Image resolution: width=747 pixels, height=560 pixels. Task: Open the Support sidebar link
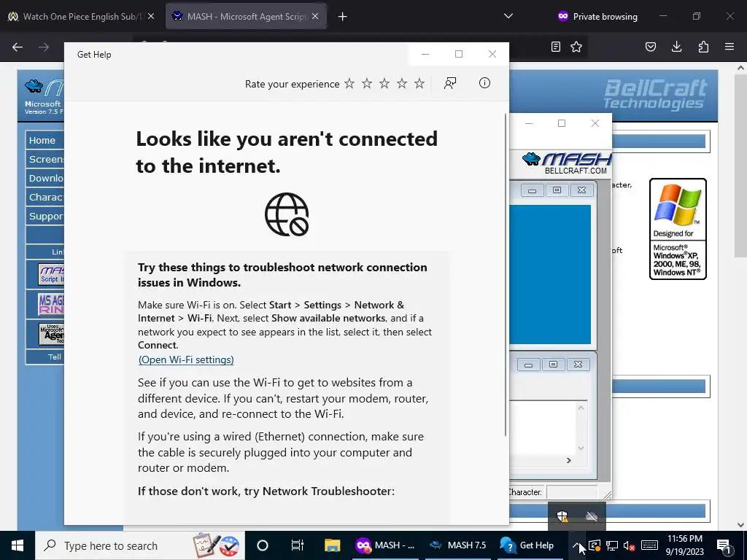click(44, 216)
